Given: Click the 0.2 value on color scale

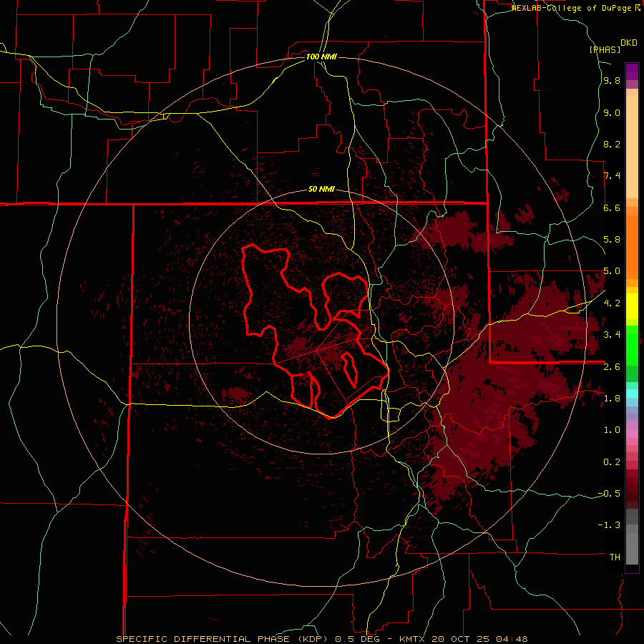Looking at the screenshot, I should click(x=612, y=462).
